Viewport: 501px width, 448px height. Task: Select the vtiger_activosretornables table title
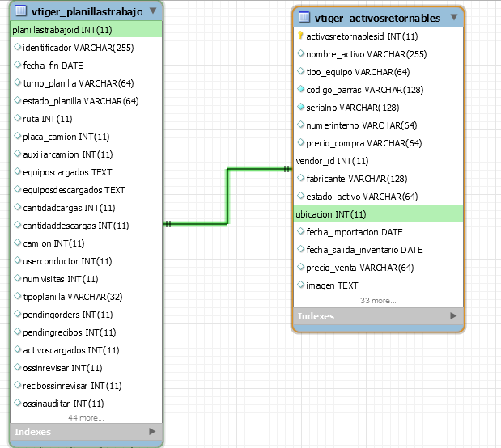(377, 18)
